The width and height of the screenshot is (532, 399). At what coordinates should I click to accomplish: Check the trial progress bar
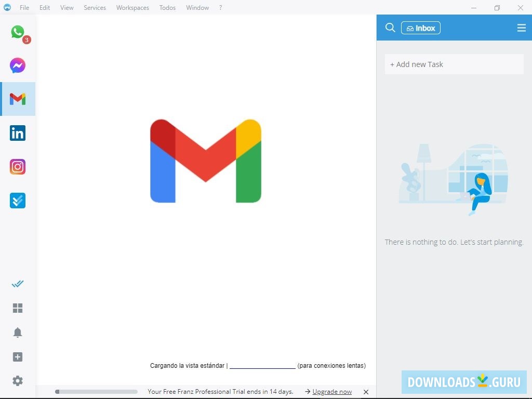click(x=96, y=392)
